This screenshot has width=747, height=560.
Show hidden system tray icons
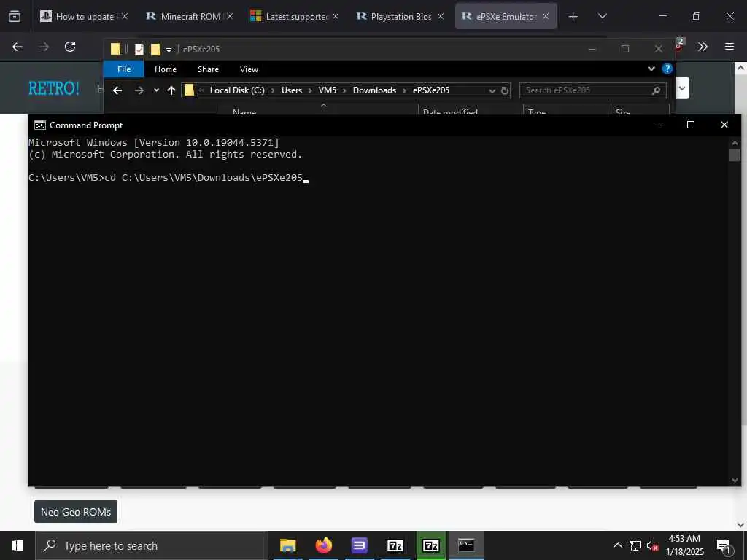[x=617, y=545]
